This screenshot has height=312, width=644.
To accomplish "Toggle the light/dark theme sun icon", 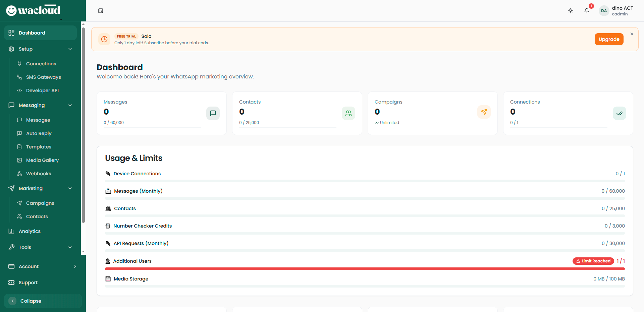I will [570, 11].
